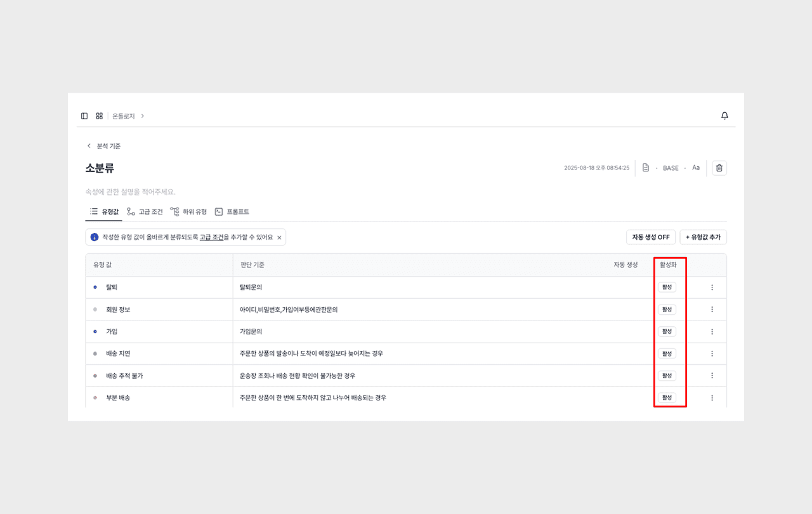Click the 아이디,비밀번호 criteria cell
Viewport: 812px width, 514px height.
coord(289,310)
